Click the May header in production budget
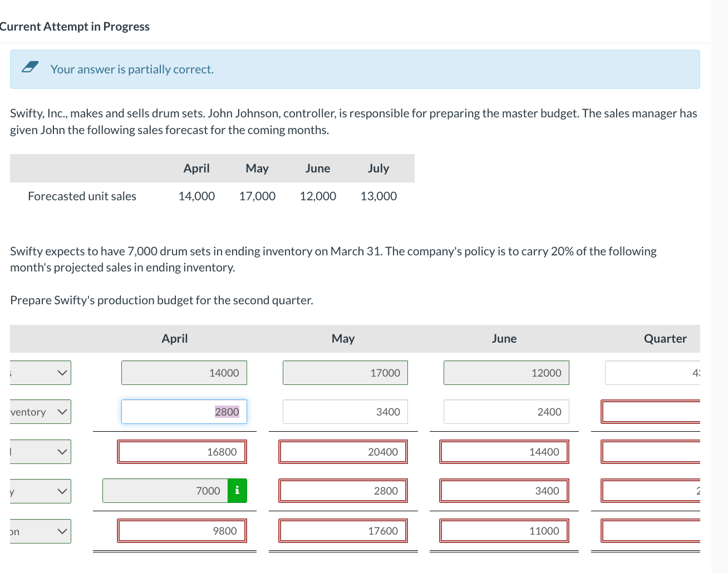 pyautogui.click(x=343, y=339)
